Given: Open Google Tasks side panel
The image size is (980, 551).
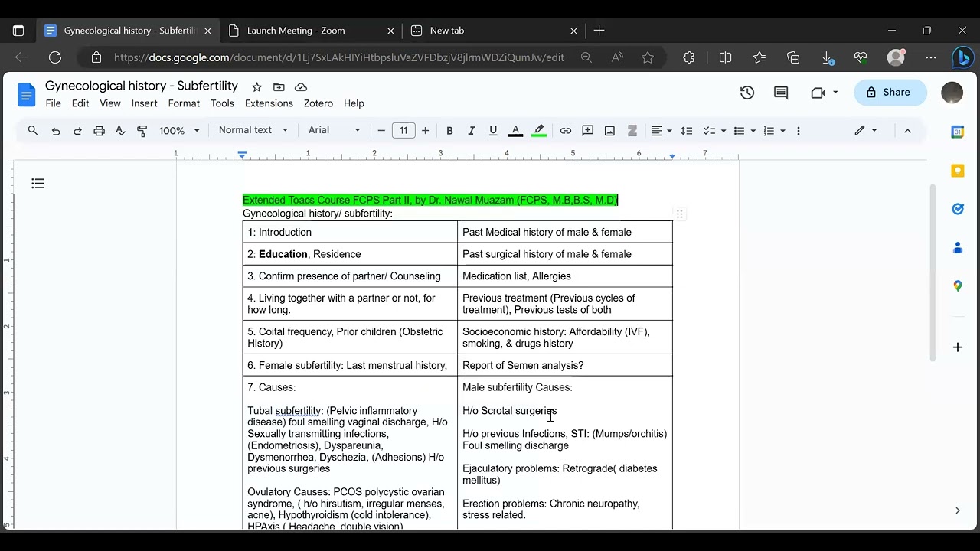Looking at the screenshot, I should coord(958,209).
